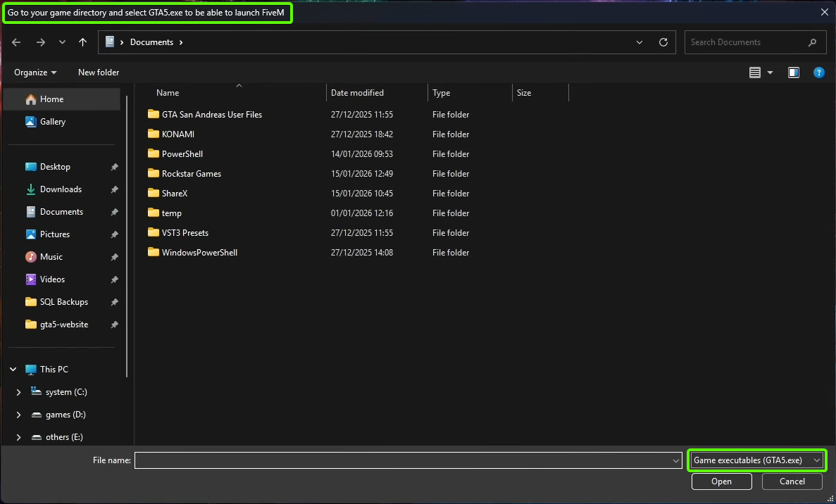Open the File name history dropdown

point(676,460)
